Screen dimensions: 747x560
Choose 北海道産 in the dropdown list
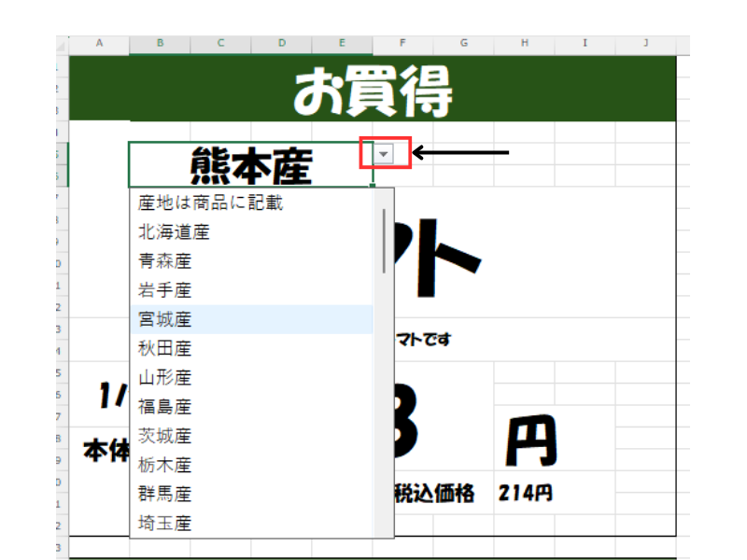pos(174,232)
